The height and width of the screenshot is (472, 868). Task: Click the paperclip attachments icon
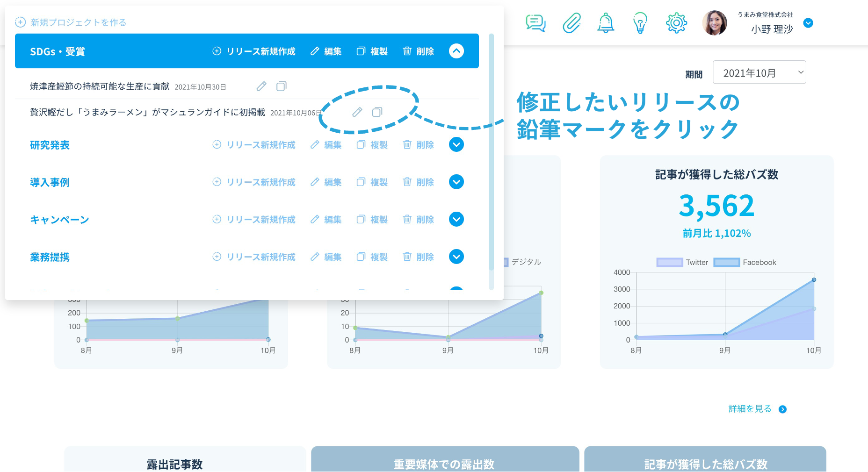pos(571,23)
